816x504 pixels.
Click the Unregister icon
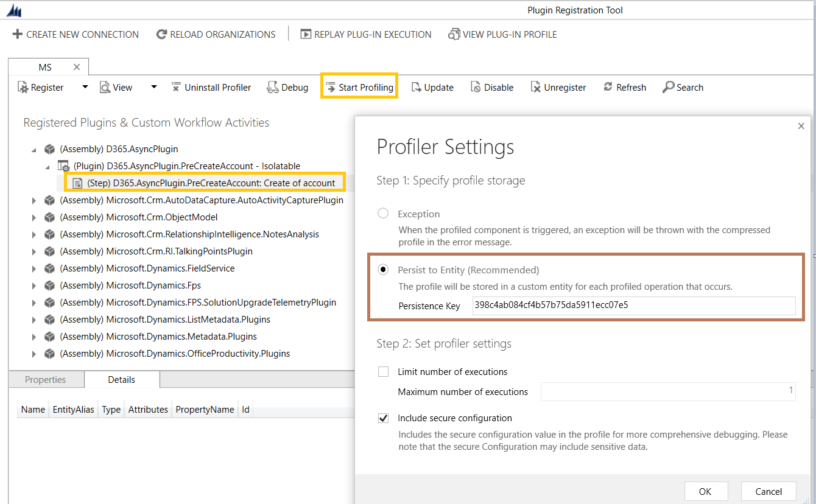[558, 86]
